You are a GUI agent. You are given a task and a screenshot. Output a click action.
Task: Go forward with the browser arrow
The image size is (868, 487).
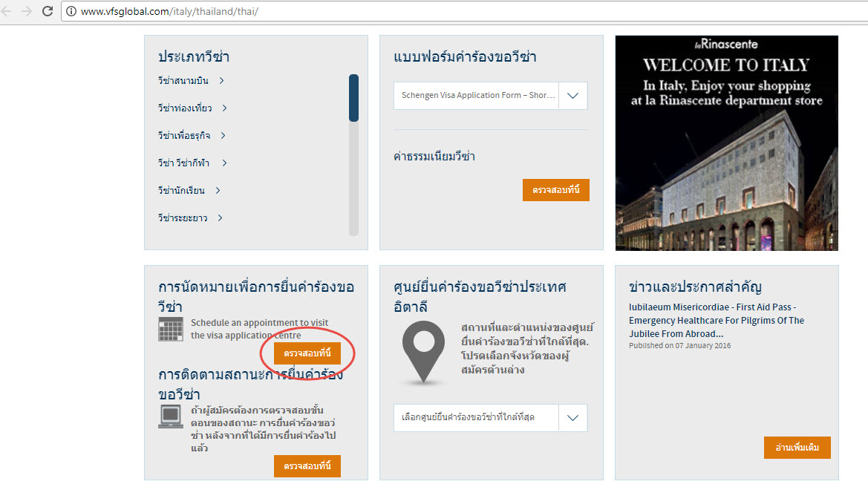(x=27, y=11)
